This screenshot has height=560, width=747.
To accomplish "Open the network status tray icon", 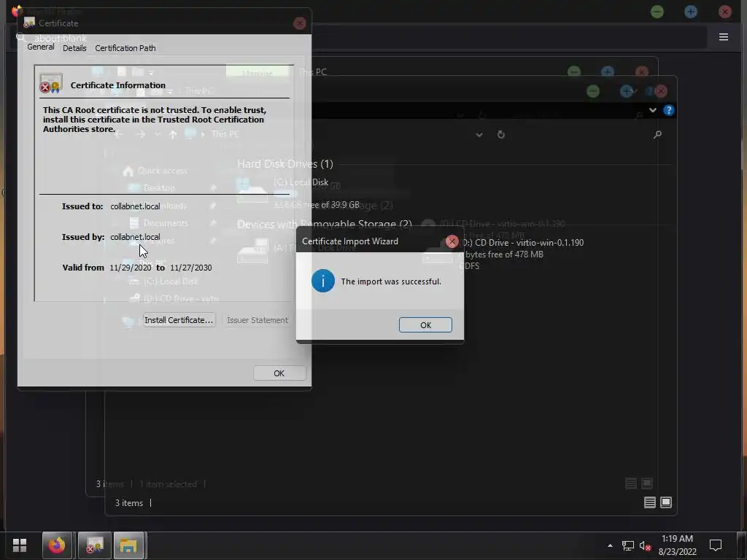I will [x=627, y=545].
